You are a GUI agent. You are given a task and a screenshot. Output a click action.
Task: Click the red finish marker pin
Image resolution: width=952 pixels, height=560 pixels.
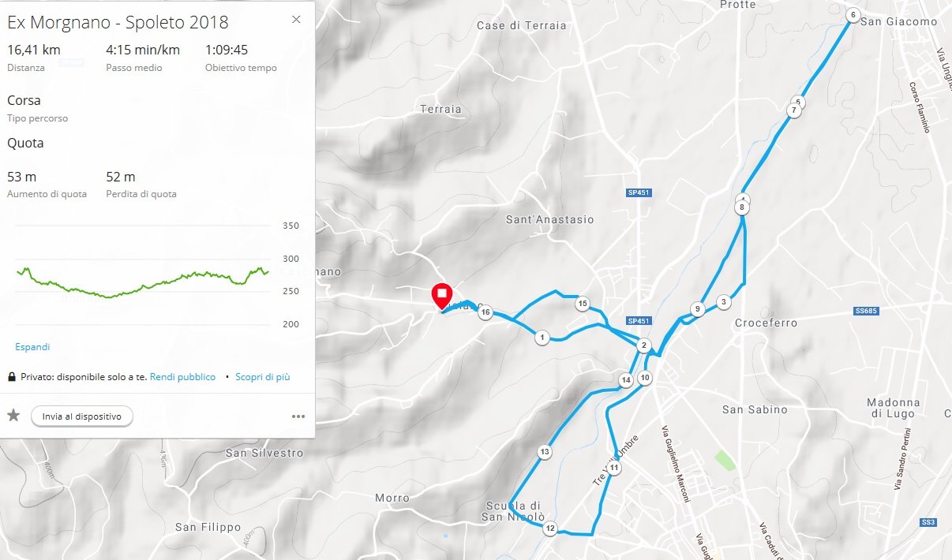point(441,296)
